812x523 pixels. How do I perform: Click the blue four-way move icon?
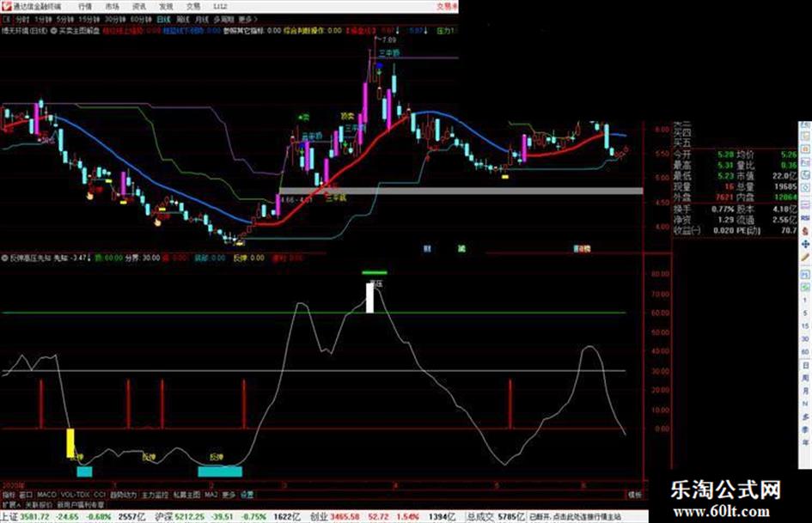pyautogui.click(x=805, y=244)
